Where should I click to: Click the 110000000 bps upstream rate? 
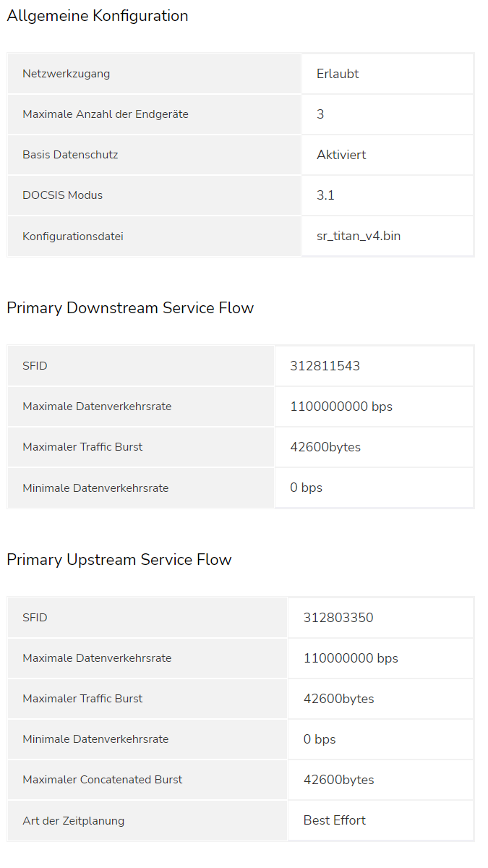(351, 658)
